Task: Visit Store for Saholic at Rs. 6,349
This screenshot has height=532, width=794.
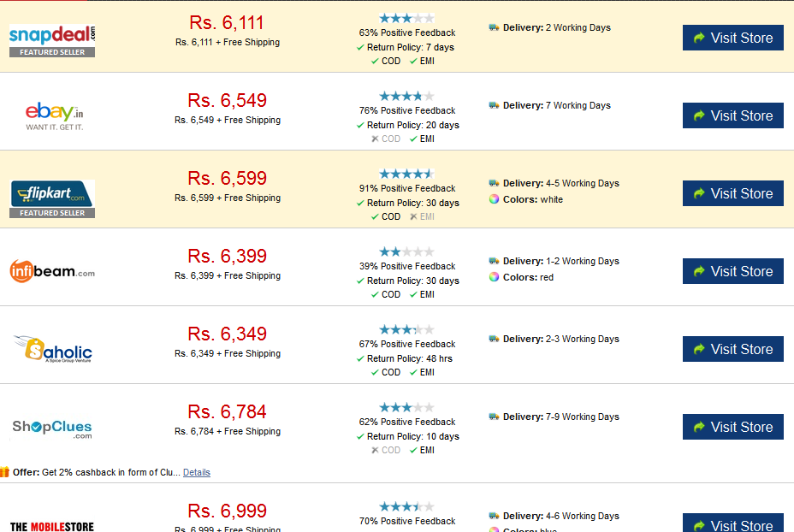Action: tap(732, 349)
